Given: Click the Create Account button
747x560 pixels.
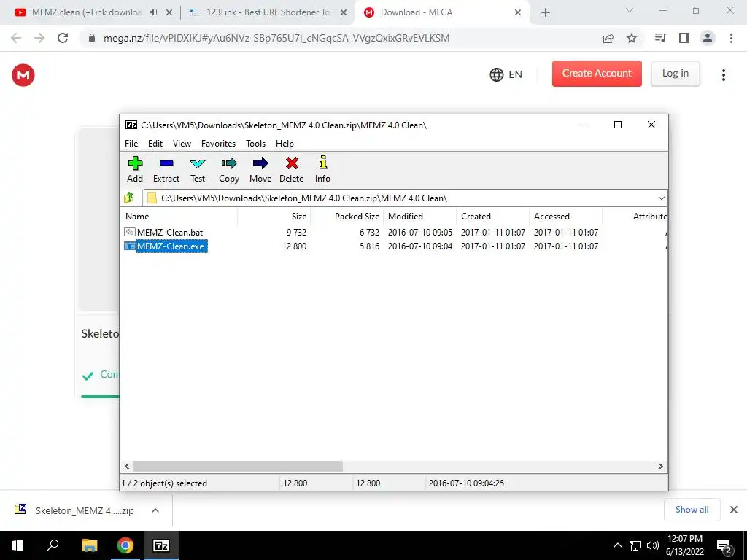Looking at the screenshot, I should [x=597, y=74].
